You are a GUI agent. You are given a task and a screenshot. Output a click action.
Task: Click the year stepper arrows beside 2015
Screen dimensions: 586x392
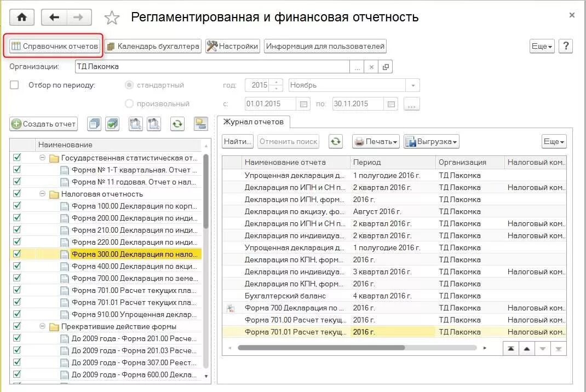(276, 85)
